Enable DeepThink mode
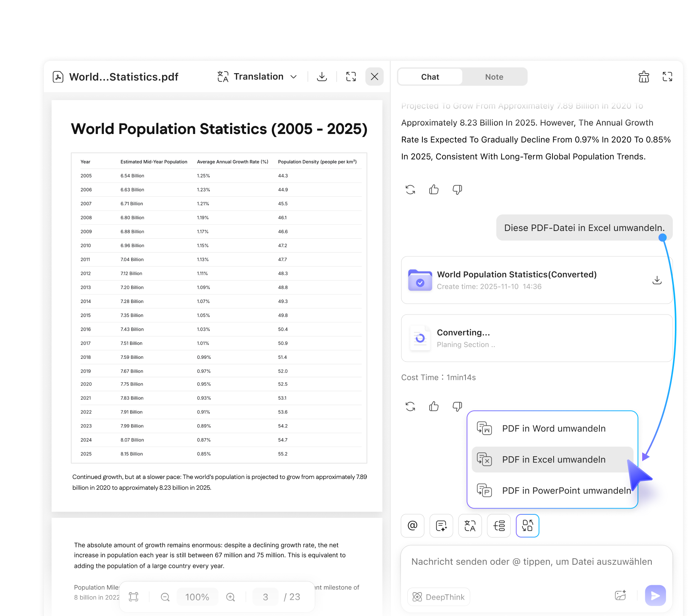 tap(438, 597)
